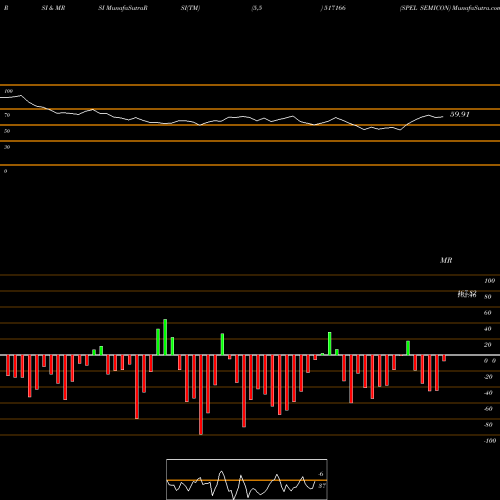Click the RSI axis label 30
This screenshot has height=500, width=500.
click(7, 147)
